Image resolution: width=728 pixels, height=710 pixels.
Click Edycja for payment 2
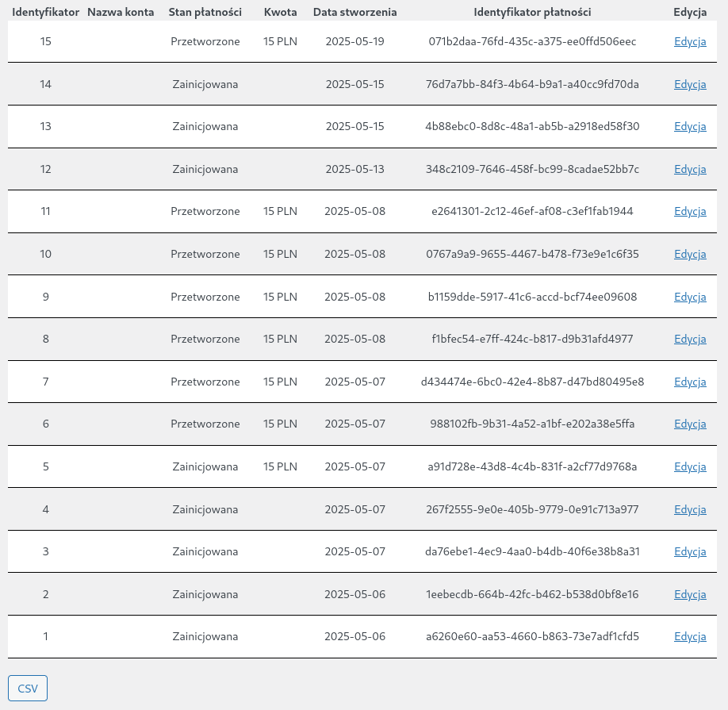click(x=690, y=594)
